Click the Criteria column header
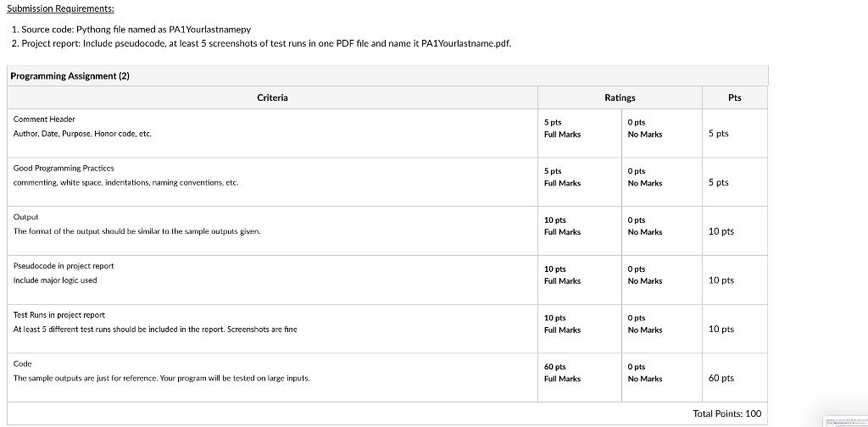The image size is (868, 427). tap(272, 97)
